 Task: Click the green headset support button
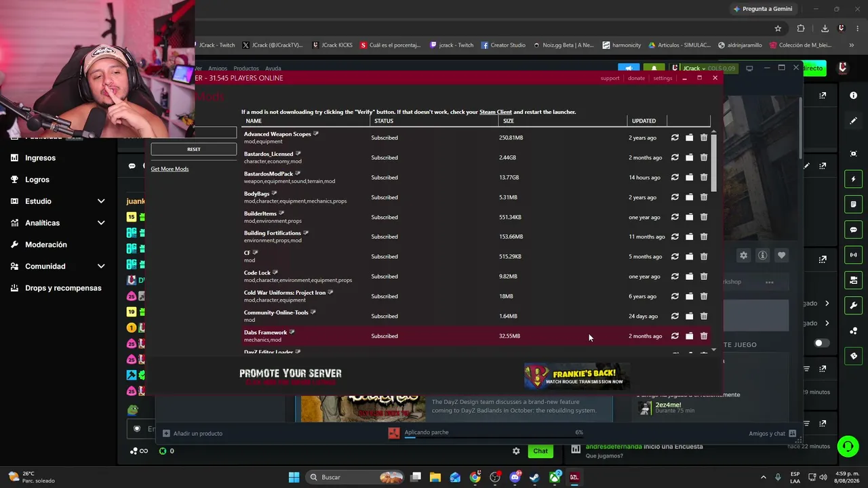[x=848, y=446]
